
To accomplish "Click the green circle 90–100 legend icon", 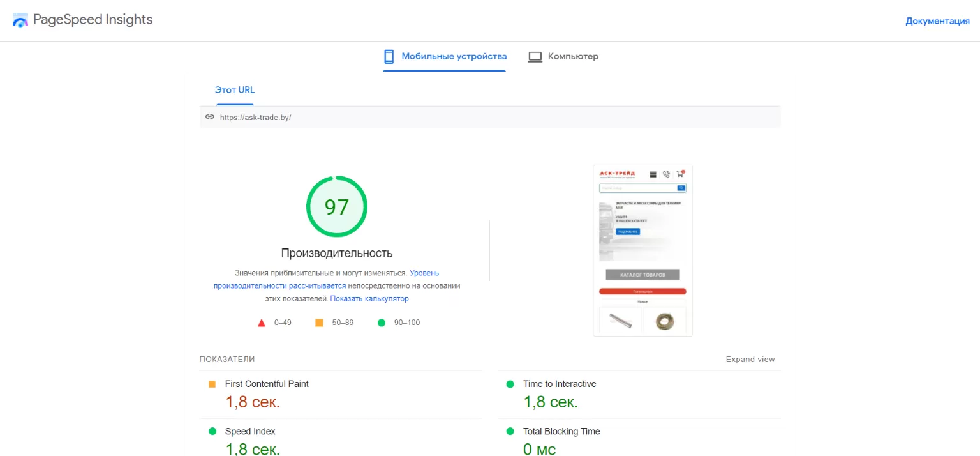I will click(382, 323).
